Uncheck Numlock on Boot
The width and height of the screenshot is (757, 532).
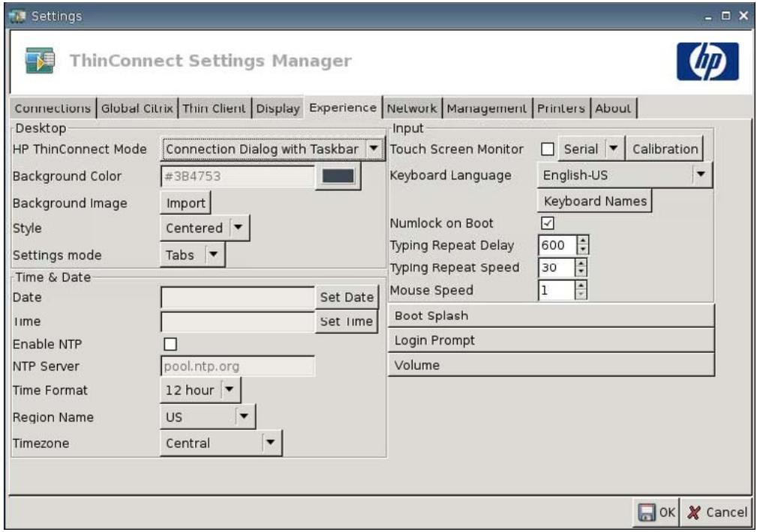point(548,223)
